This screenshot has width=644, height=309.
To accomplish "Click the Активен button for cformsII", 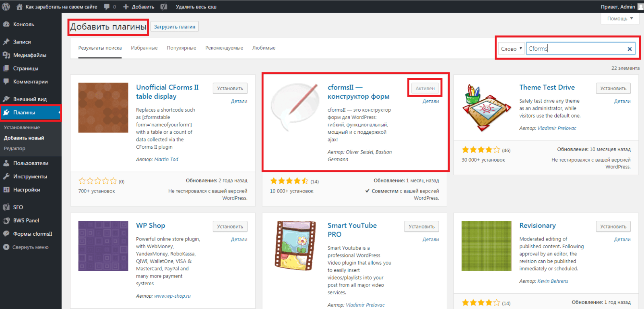I will point(425,88).
